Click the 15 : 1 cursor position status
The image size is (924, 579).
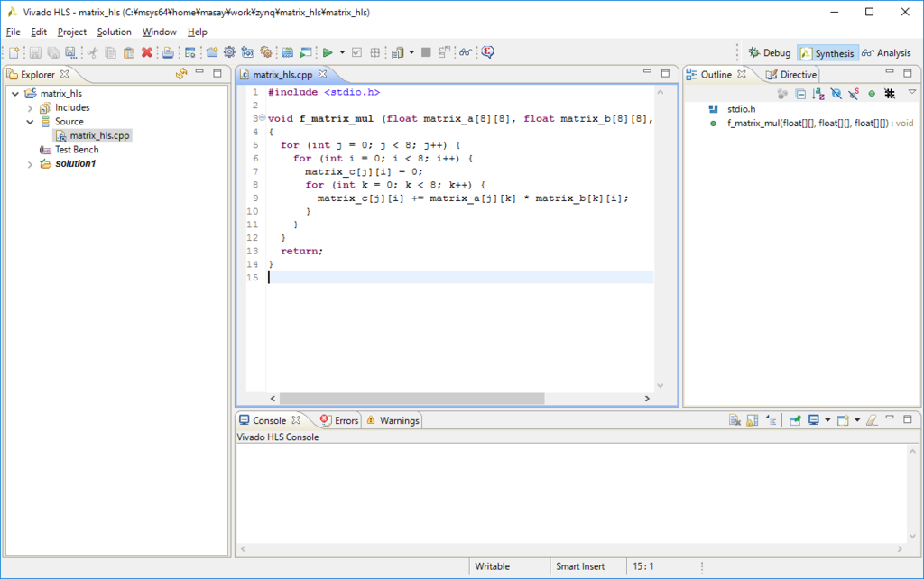(x=642, y=566)
